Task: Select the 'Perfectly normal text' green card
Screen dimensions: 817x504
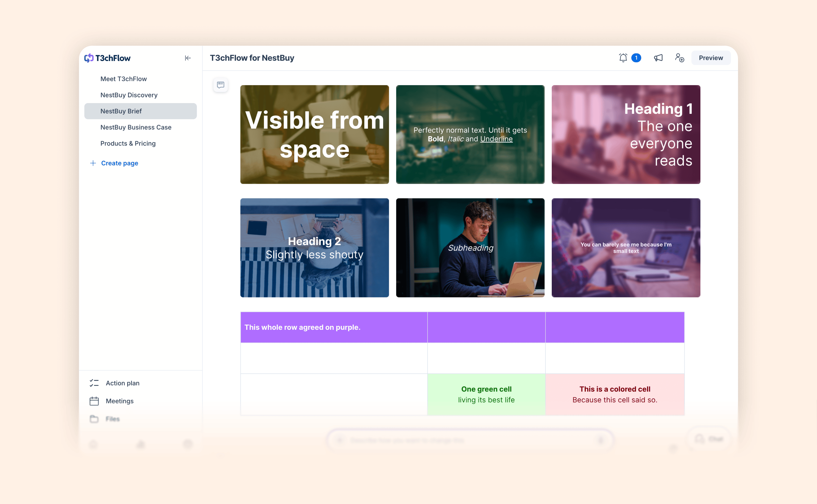Action: coord(470,134)
